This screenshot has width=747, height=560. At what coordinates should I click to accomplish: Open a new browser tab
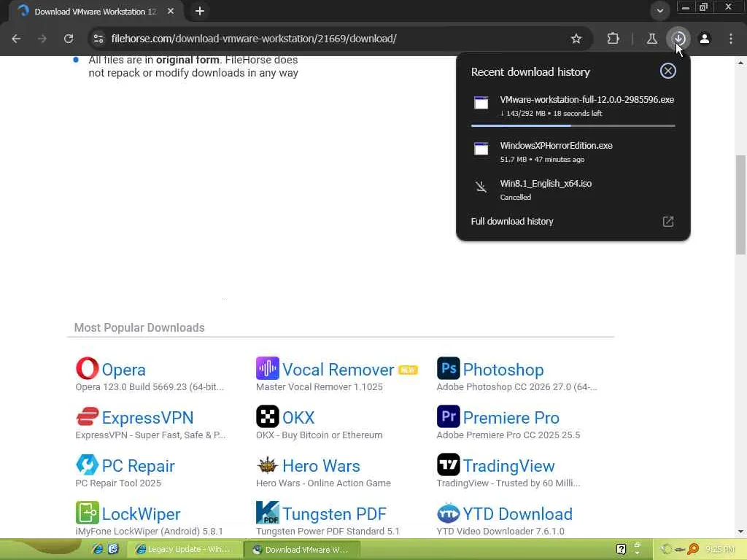200,11
